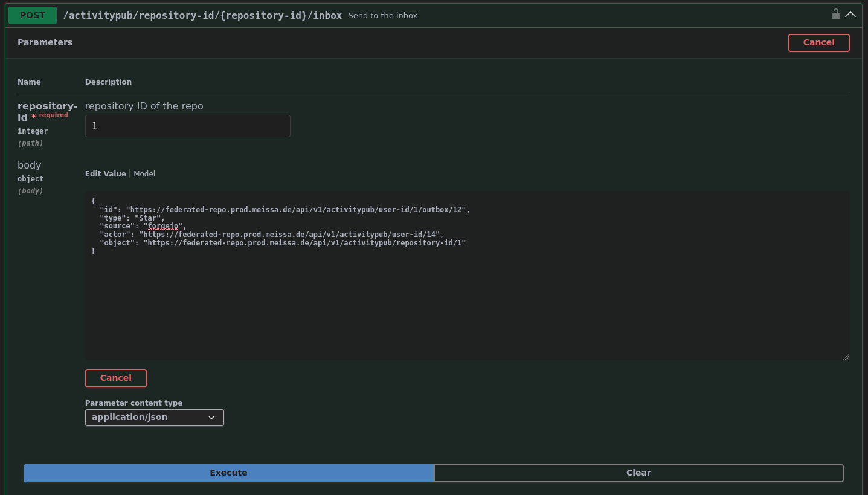Switch to the Edit Value tab

pos(105,174)
